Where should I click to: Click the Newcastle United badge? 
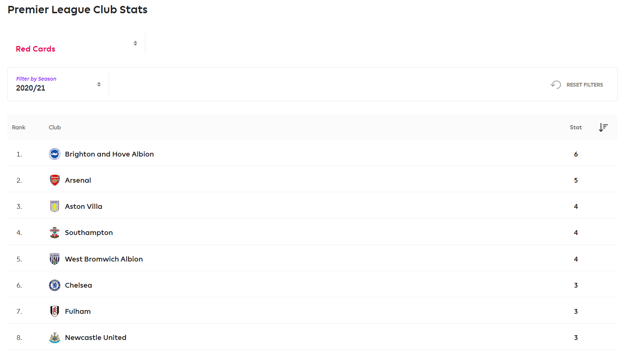click(54, 337)
